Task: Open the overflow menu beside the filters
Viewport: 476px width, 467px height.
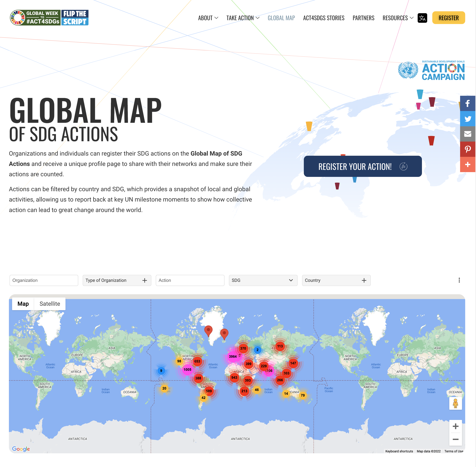Action: 459,280
